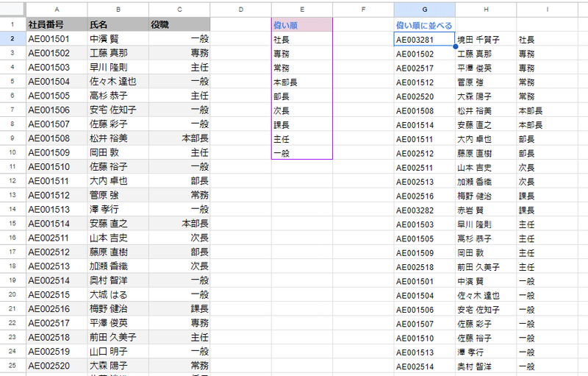Click 一般 in the 偉い順 list
588x376 pixels.
click(x=302, y=153)
